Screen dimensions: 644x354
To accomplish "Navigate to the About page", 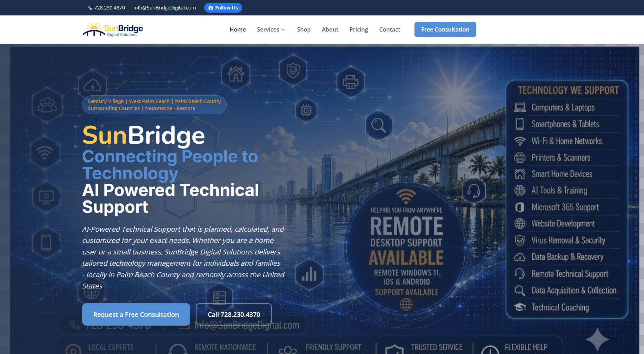I will coord(330,29).
